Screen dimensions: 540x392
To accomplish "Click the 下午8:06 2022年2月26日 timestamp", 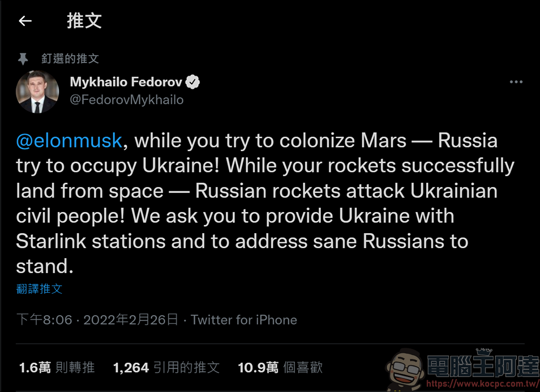I will (97, 320).
